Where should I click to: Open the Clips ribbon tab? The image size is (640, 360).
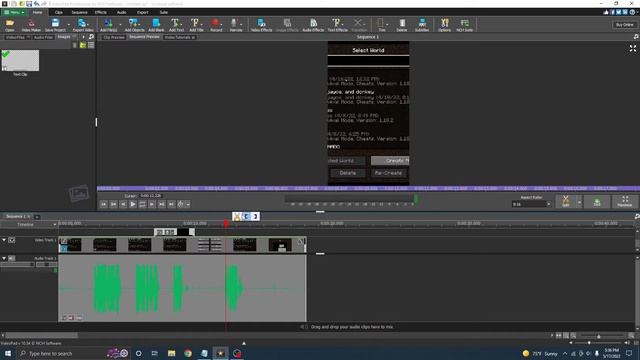tap(59, 12)
